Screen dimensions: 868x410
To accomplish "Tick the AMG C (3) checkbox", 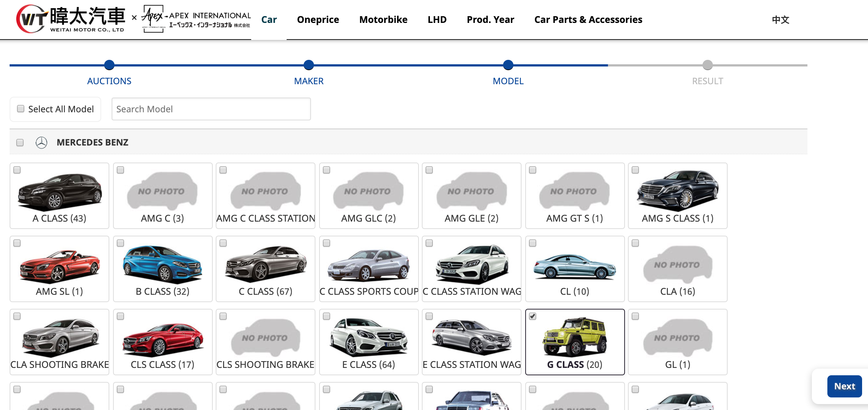I will pos(120,170).
